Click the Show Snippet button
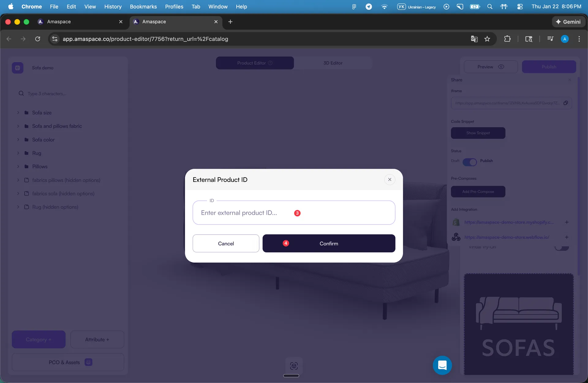Screen dimensions: 588x383 click(478, 133)
